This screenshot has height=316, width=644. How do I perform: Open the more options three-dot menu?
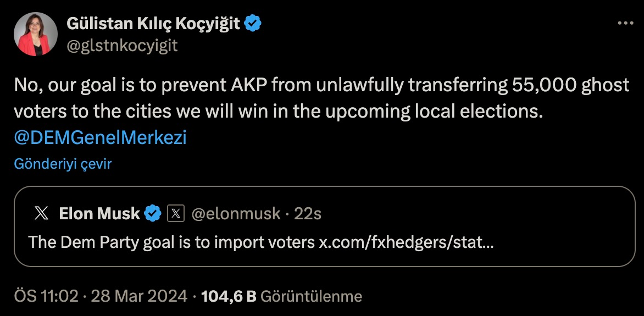pyautogui.click(x=626, y=24)
